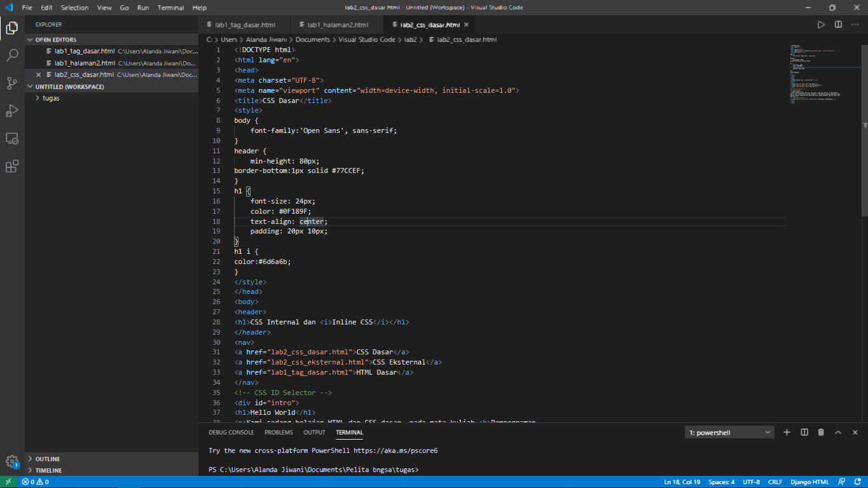
Task: Change indentation via Spaces: 4
Action: point(722,482)
